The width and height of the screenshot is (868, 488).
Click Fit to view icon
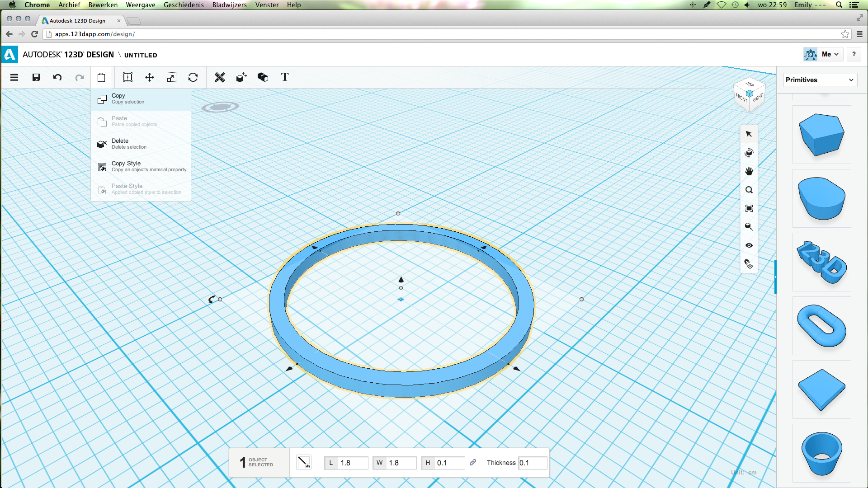[x=749, y=208]
